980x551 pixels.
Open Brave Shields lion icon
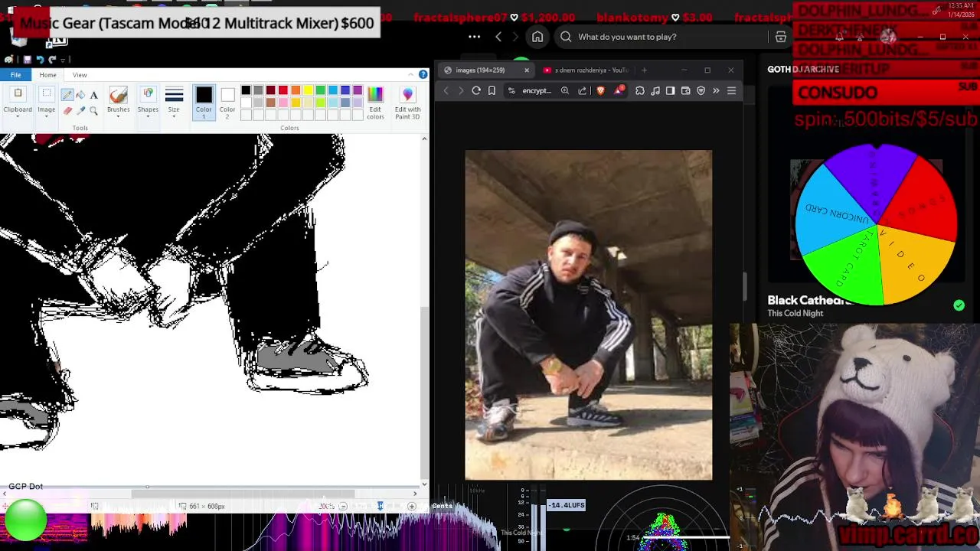pos(600,90)
